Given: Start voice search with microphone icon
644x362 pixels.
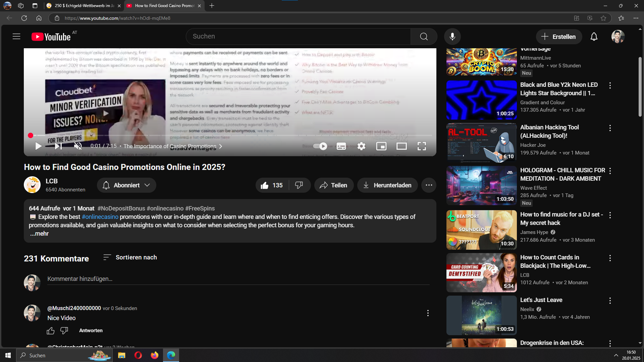Looking at the screenshot, I should click(452, 37).
